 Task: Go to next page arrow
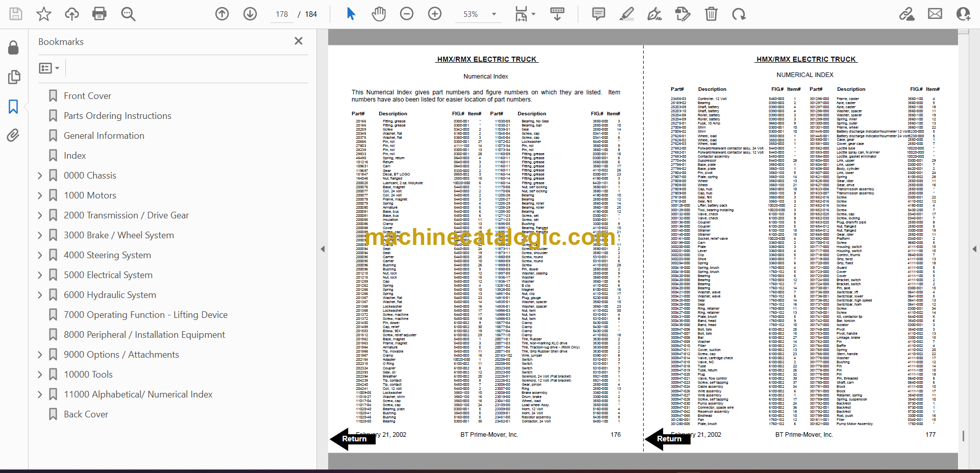tap(250, 14)
